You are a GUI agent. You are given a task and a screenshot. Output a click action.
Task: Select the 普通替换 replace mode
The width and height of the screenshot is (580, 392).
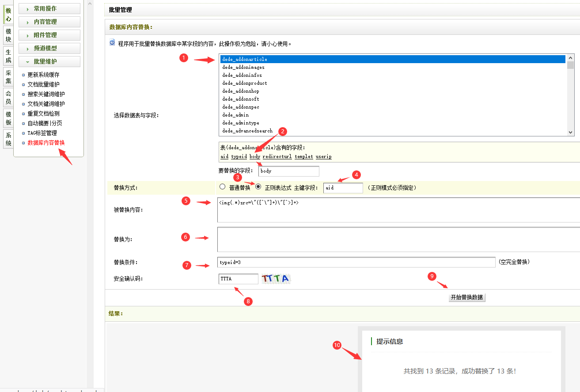click(223, 186)
